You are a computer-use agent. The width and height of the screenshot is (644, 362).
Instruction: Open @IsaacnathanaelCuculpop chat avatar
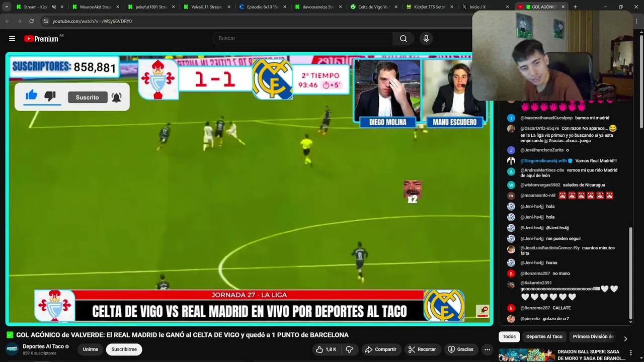coord(511,118)
